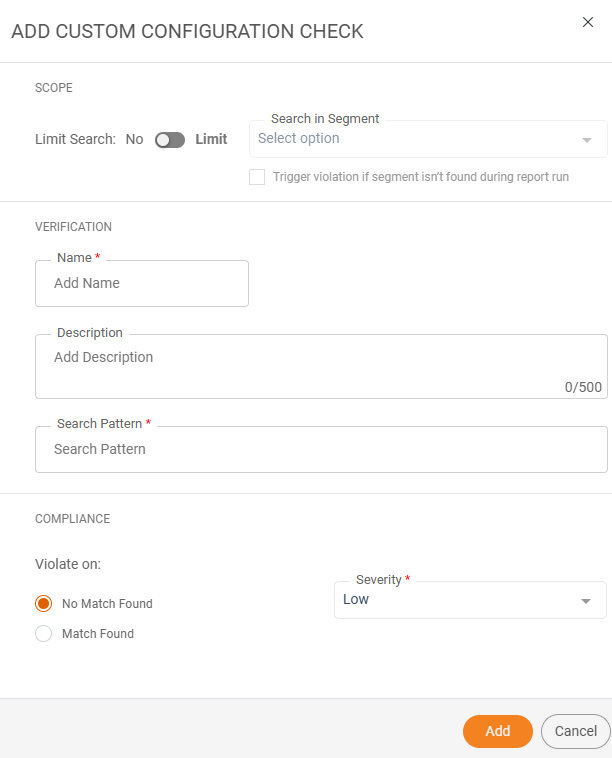Click the No Match Found label text
The width and height of the screenshot is (612, 758).
click(x=107, y=604)
